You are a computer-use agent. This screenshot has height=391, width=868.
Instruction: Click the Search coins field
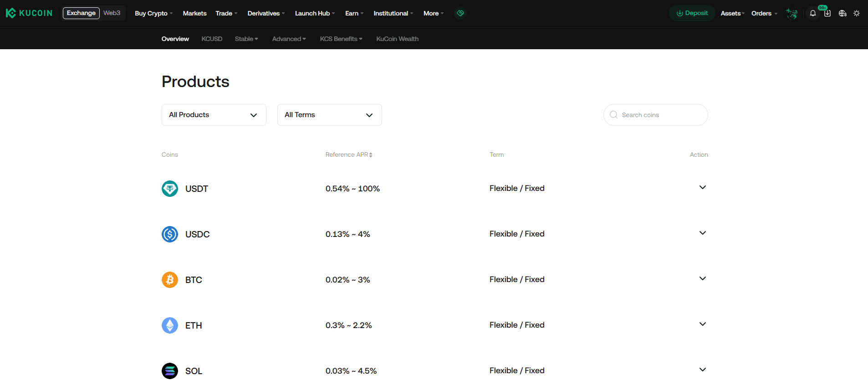click(x=656, y=115)
